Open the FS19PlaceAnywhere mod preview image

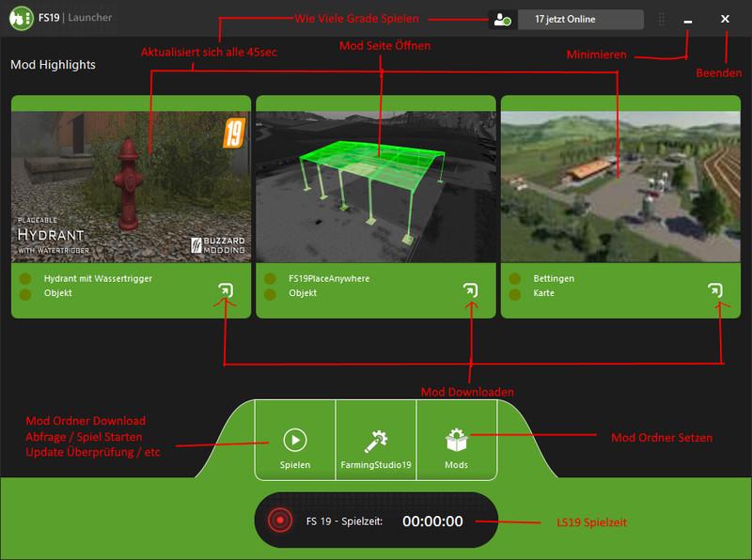tap(375, 187)
